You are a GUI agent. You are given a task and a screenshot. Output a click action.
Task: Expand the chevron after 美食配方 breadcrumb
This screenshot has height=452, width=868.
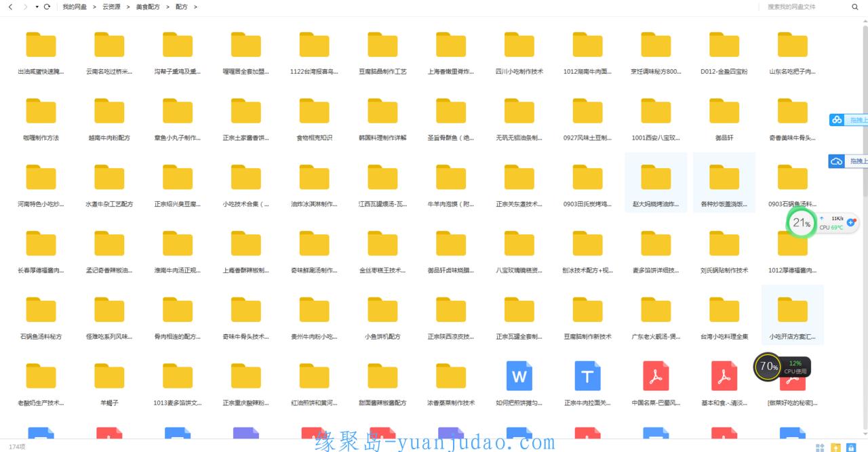[x=167, y=7]
